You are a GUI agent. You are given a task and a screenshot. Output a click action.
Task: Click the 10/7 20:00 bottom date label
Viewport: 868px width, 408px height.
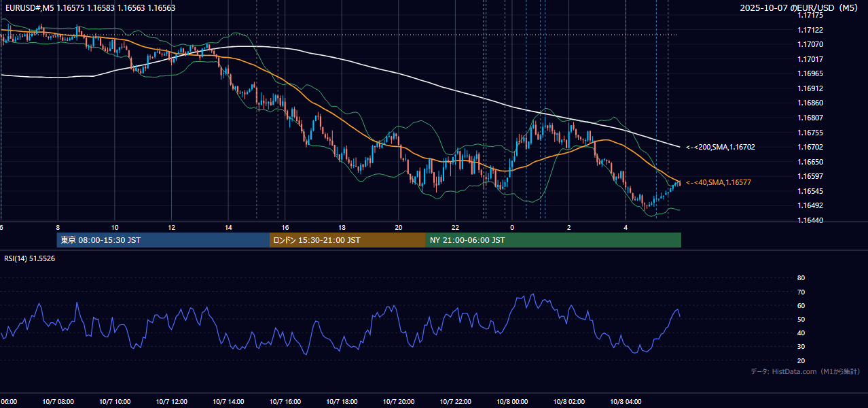(x=399, y=402)
